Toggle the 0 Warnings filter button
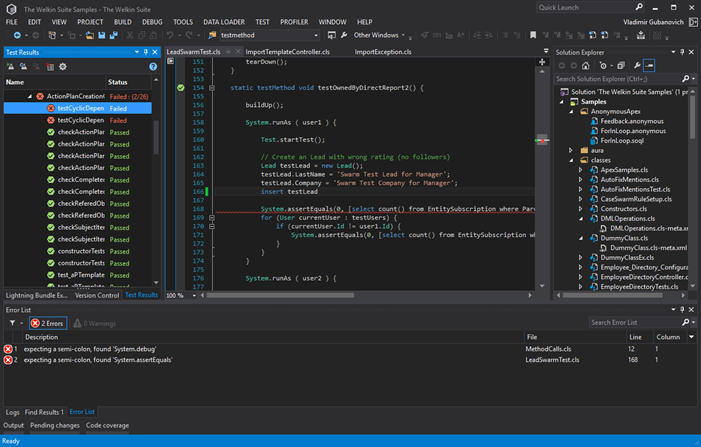Viewport: 701px width, 447px height. pyautogui.click(x=94, y=323)
